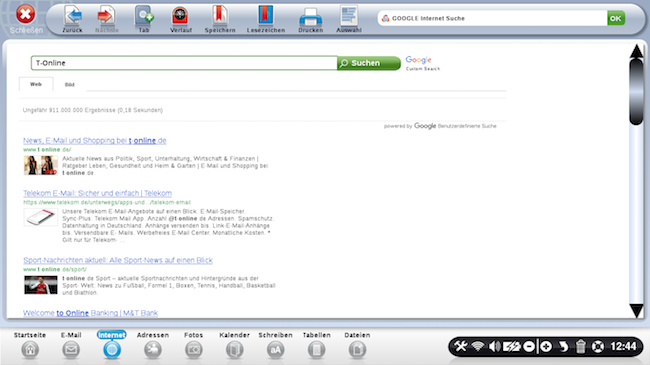Click the GOOGLE Internet Suche address field
Screen dimensions: 650x365
coord(492,18)
